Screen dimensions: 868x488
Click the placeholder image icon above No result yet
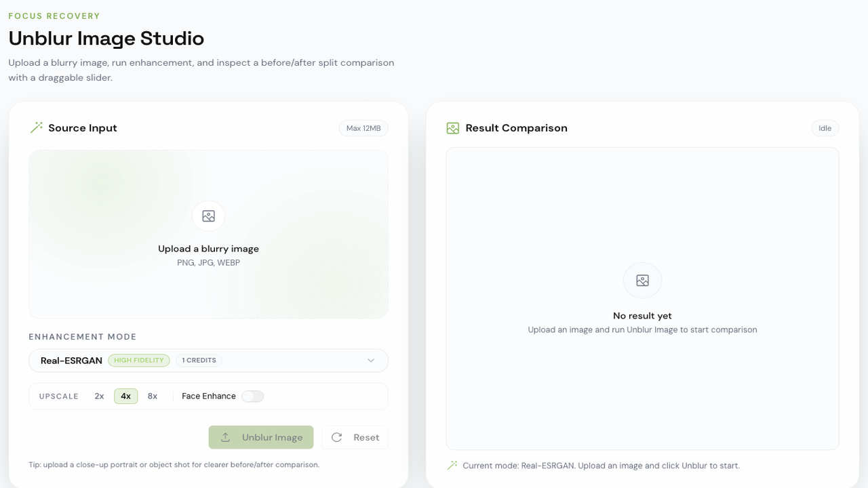(x=642, y=281)
